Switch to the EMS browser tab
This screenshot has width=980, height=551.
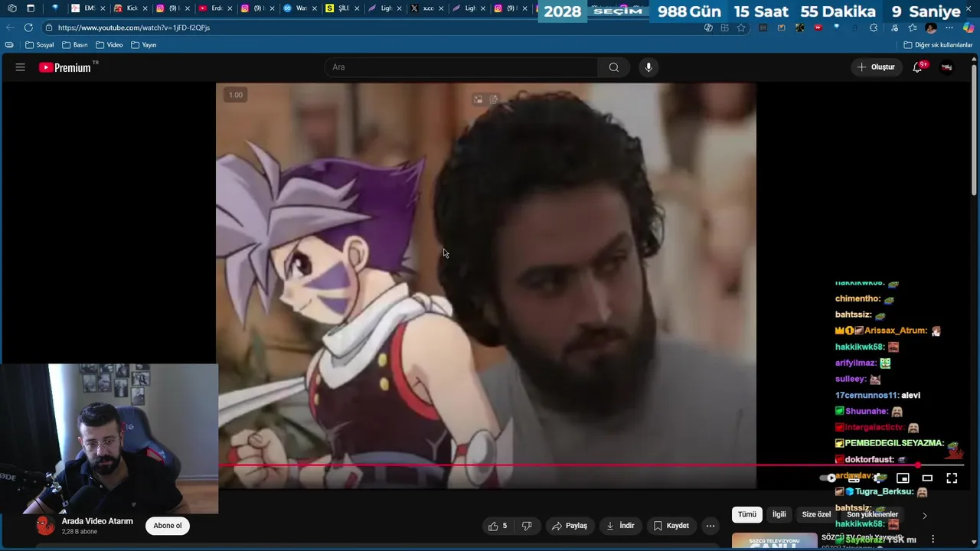(89, 8)
